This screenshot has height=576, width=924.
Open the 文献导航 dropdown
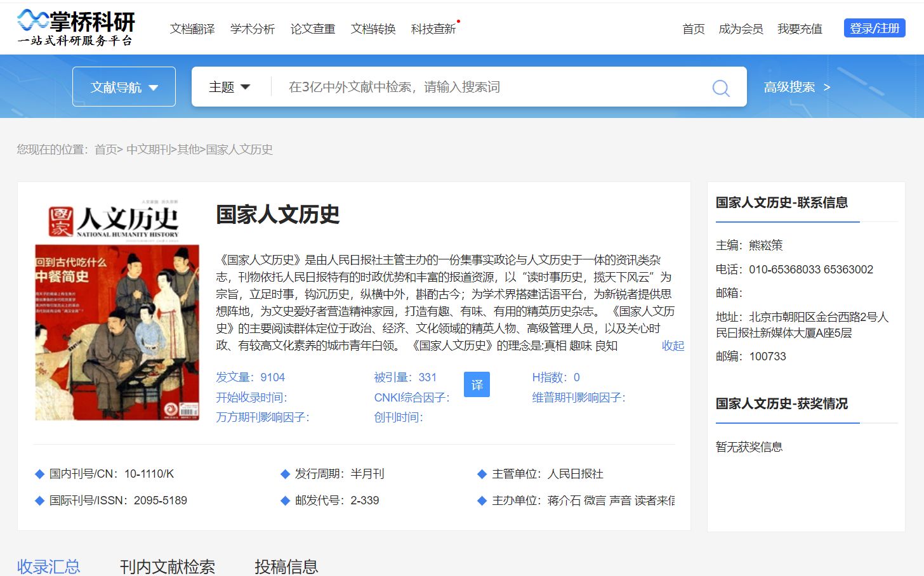point(124,87)
